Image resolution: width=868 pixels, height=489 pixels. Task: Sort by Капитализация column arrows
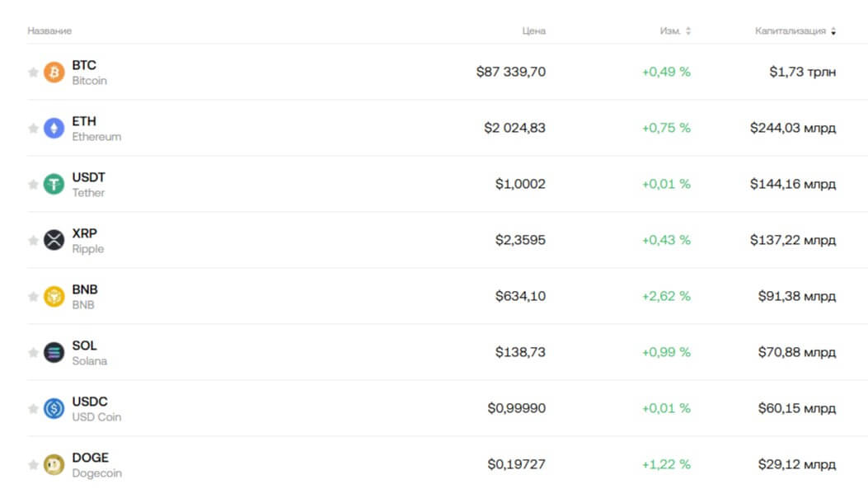click(x=833, y=31)
